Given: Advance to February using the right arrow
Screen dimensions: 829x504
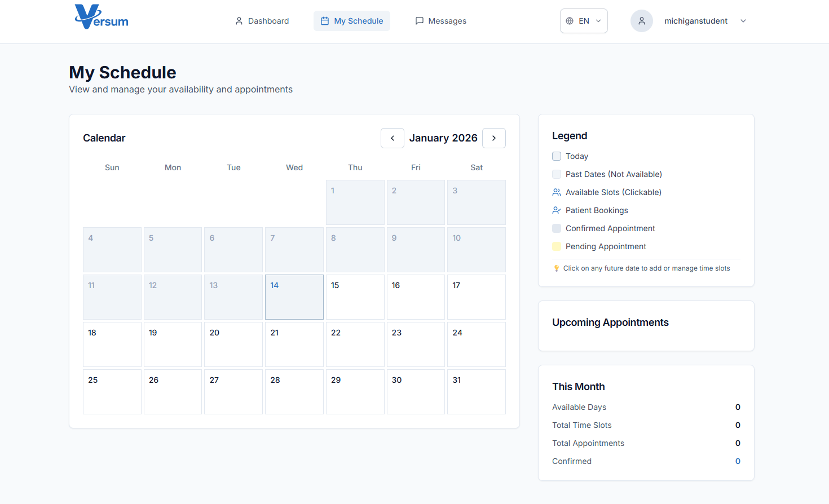Looking at the screenshot, I should coord(494,138).
